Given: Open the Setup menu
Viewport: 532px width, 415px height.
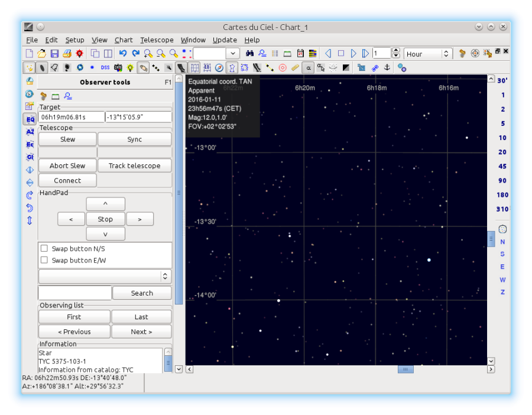Looking at the screenshot, I should tap(74, 40).
